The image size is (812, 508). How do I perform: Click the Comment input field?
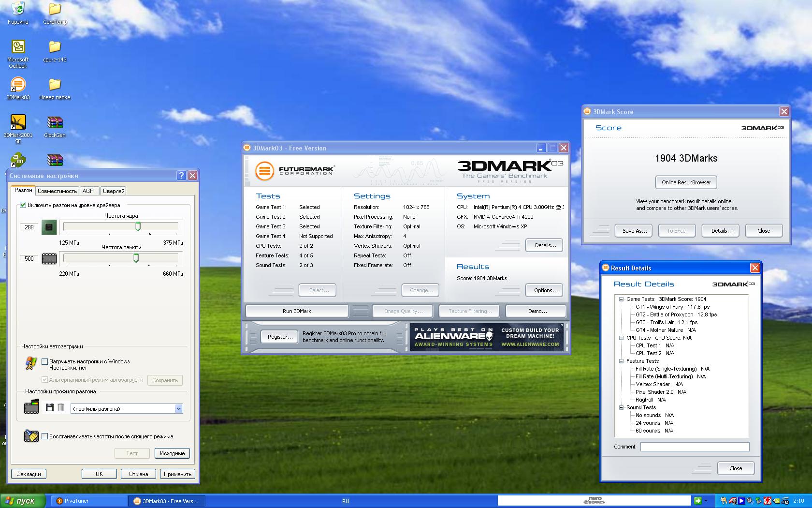pos(695,447)
